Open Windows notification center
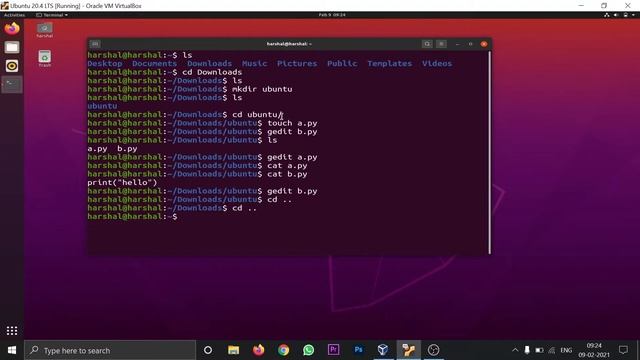This screenshot has width=640, height=360. coord(623,350)
